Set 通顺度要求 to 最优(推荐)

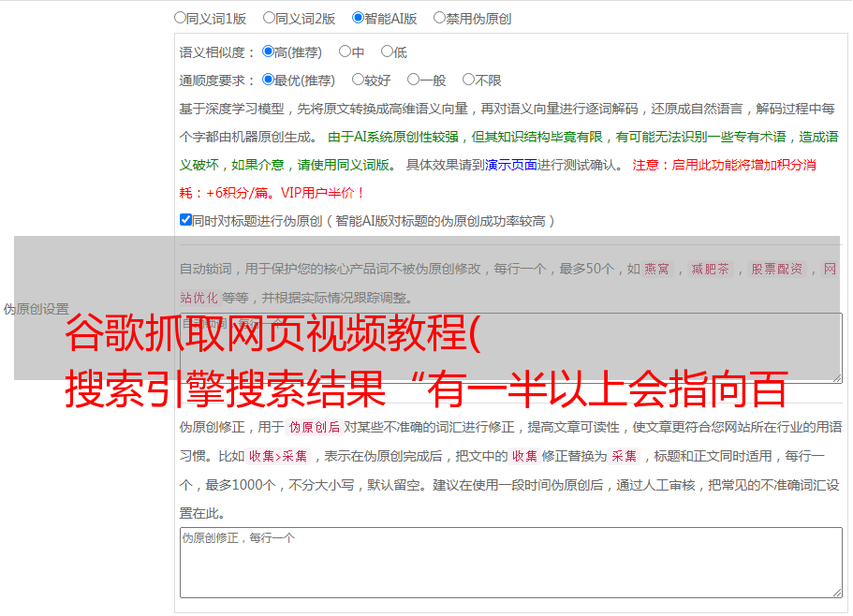[269, 80]
